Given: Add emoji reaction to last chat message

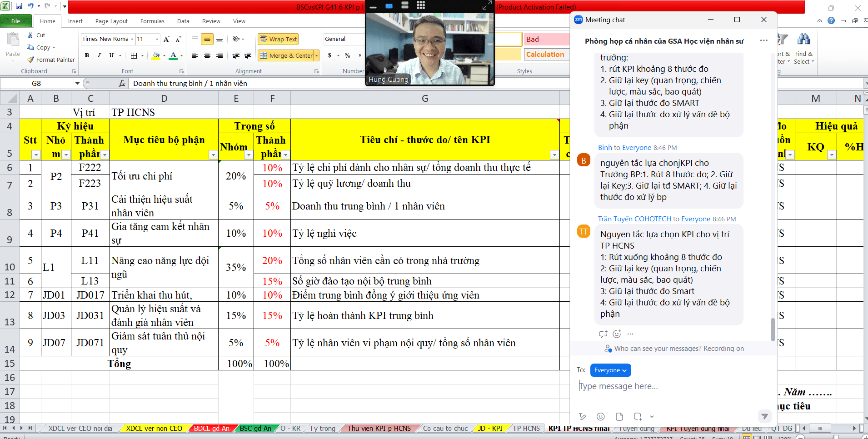Looking at the screenshot, I should click(x=617, y=334).
